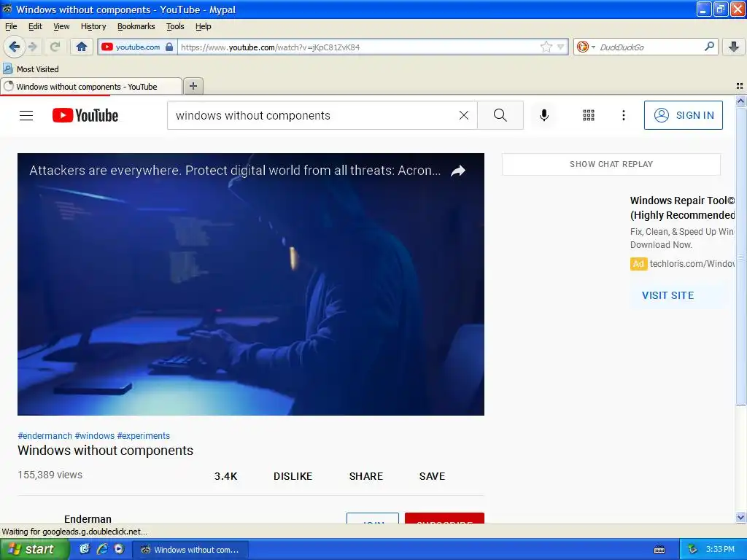The height and width of the screenshot is (560, 747).
Task: Click the page scrollbar down arrow
Action: click(x=740, y=517)
